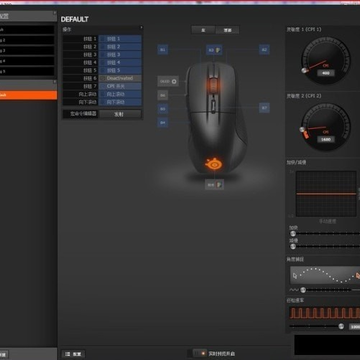Screen dimensions: 360x360
Task: Select the sidebar list item ending in 3
Action: (x=27, y=51)
